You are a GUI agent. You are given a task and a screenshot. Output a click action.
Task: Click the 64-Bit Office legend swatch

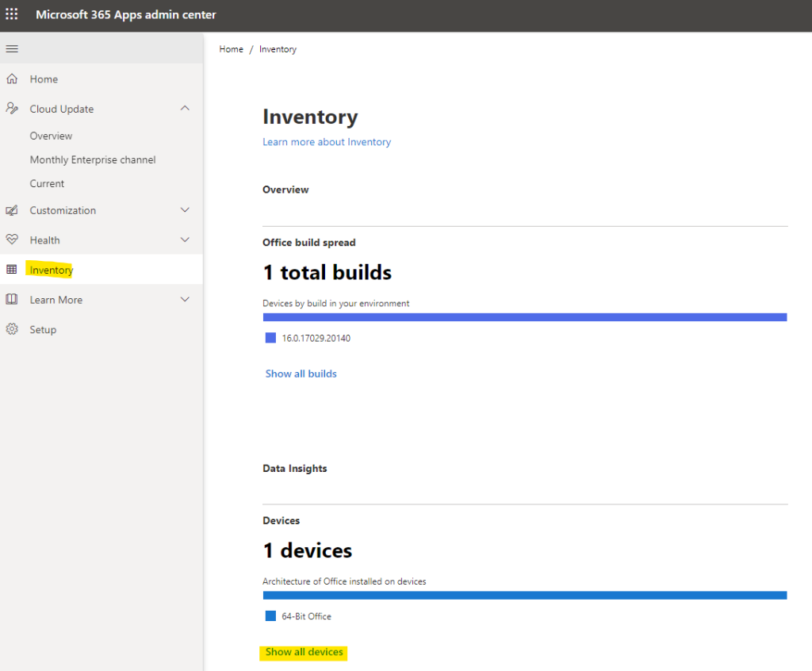point(270,616)
